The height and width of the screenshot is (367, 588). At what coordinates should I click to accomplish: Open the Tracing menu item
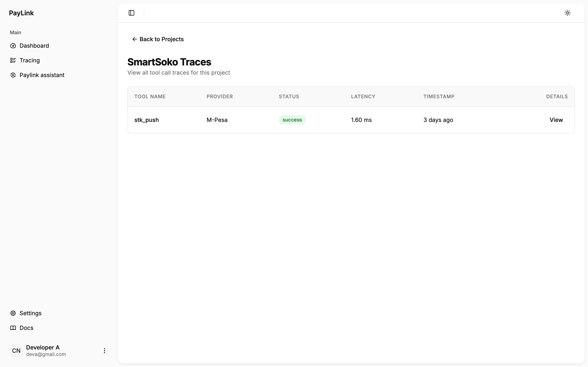[x=30, y=60]
